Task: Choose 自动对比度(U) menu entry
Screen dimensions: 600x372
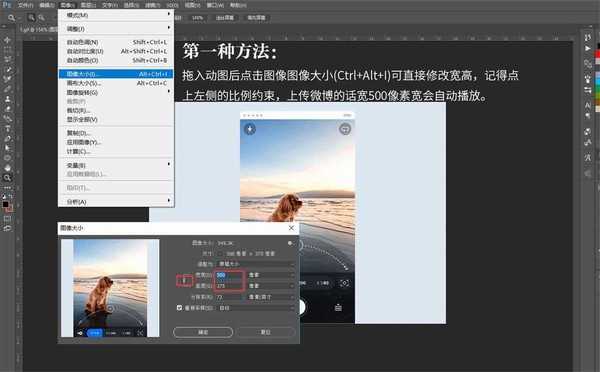Action: [116, 51]
